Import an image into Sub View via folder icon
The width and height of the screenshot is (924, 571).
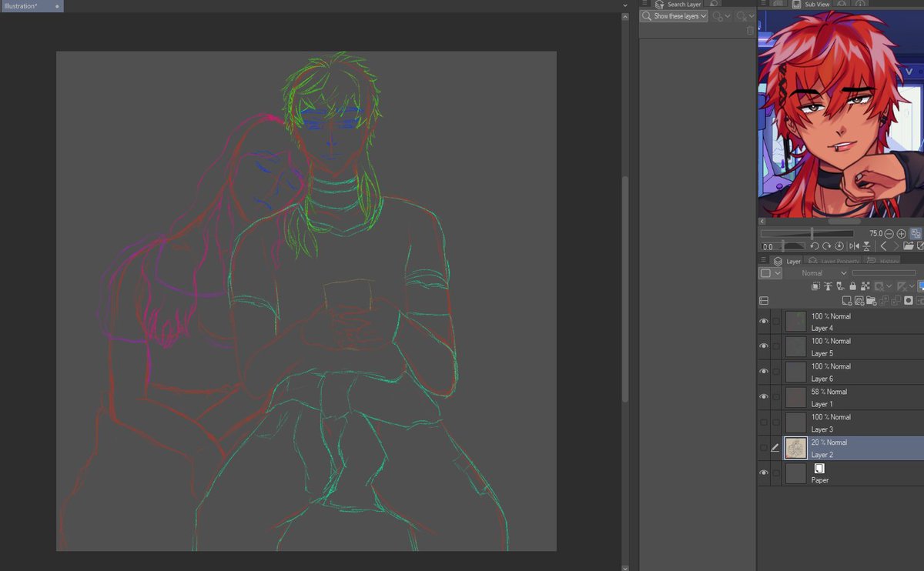click(909, 246)
